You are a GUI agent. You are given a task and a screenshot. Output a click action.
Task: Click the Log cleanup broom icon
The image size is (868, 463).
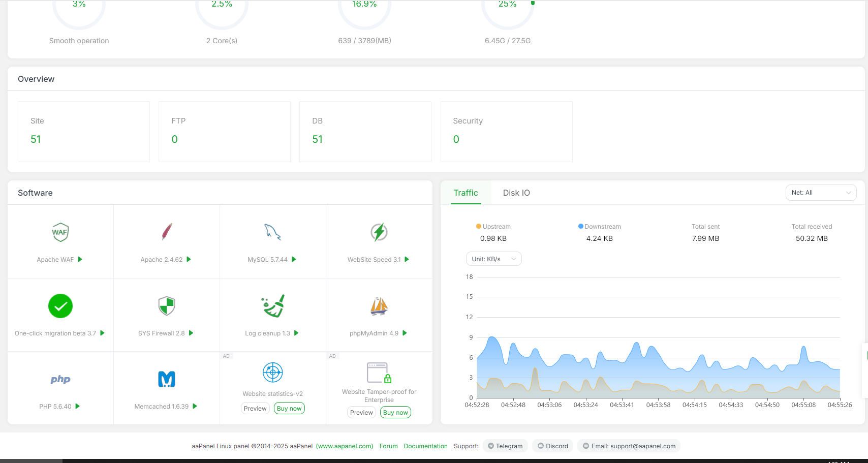click(x=273, y=306)
